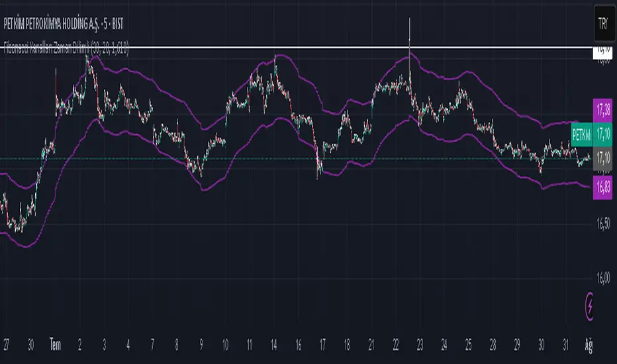Click date 11 on the time axis
The image size is (617, 364).
(x=250, y=345)
